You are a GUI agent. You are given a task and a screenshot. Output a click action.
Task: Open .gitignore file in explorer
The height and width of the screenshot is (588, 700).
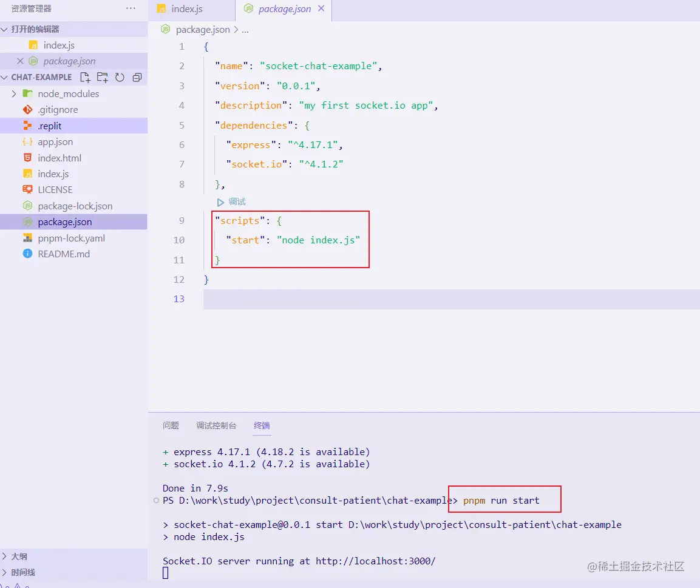73,110
